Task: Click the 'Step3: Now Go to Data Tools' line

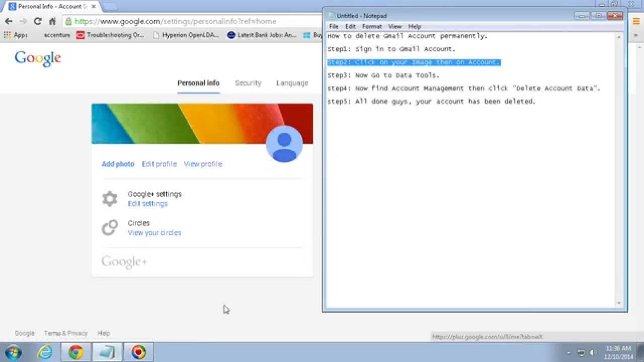Action: tap(383, 75)
